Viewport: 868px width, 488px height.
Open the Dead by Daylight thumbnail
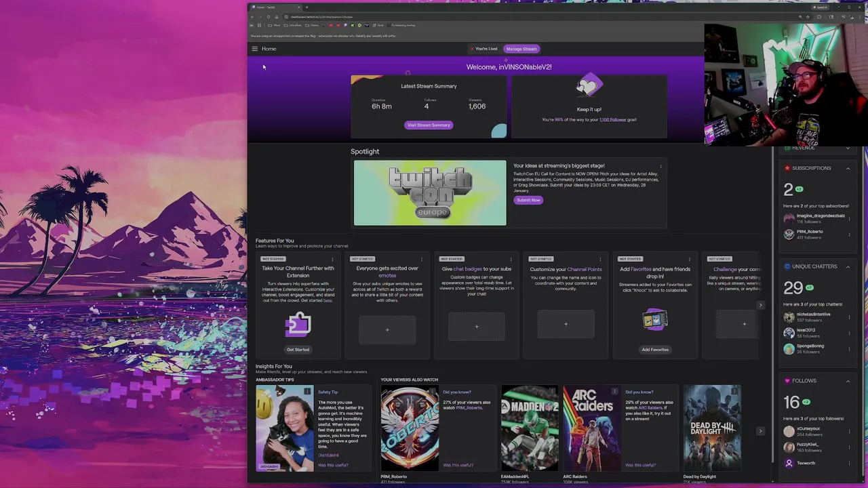coord(712,428)
